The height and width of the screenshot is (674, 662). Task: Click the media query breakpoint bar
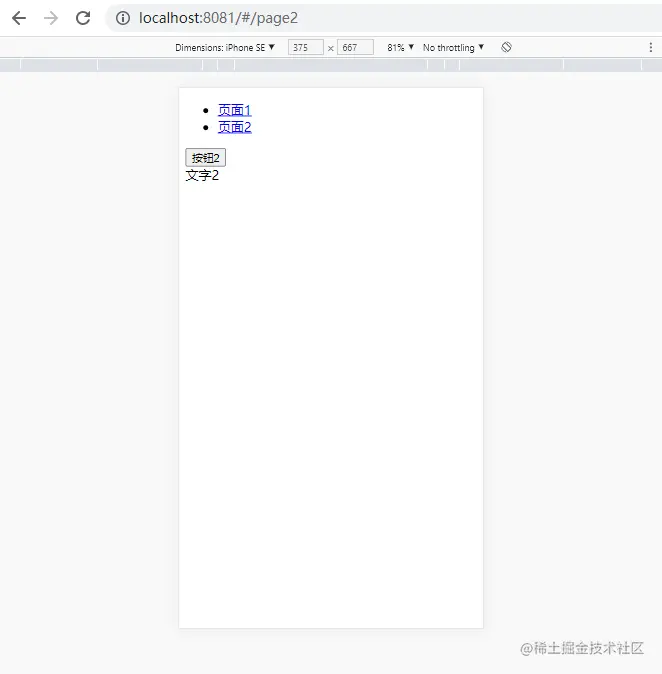(x=331, y=65)
